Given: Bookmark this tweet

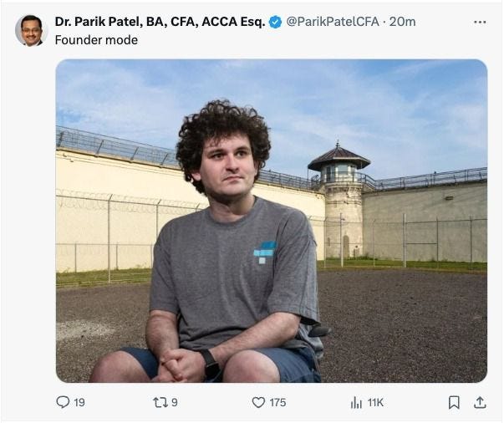Looking at the screenshot, I should point(454,402).
